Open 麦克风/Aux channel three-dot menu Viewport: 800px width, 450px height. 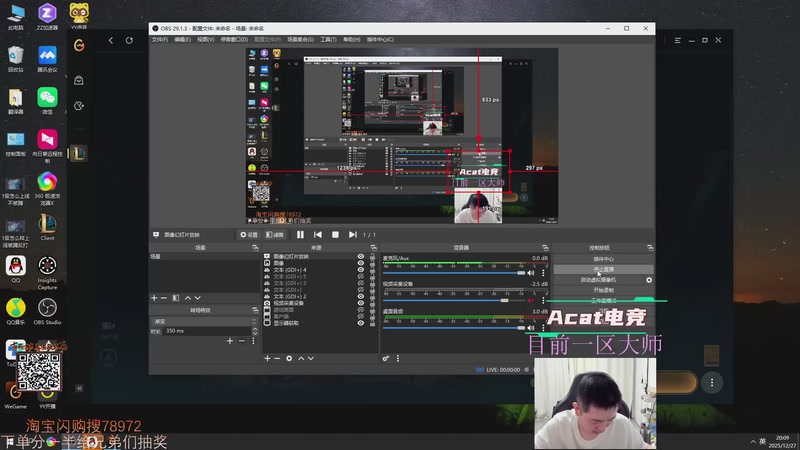[543, 273]
